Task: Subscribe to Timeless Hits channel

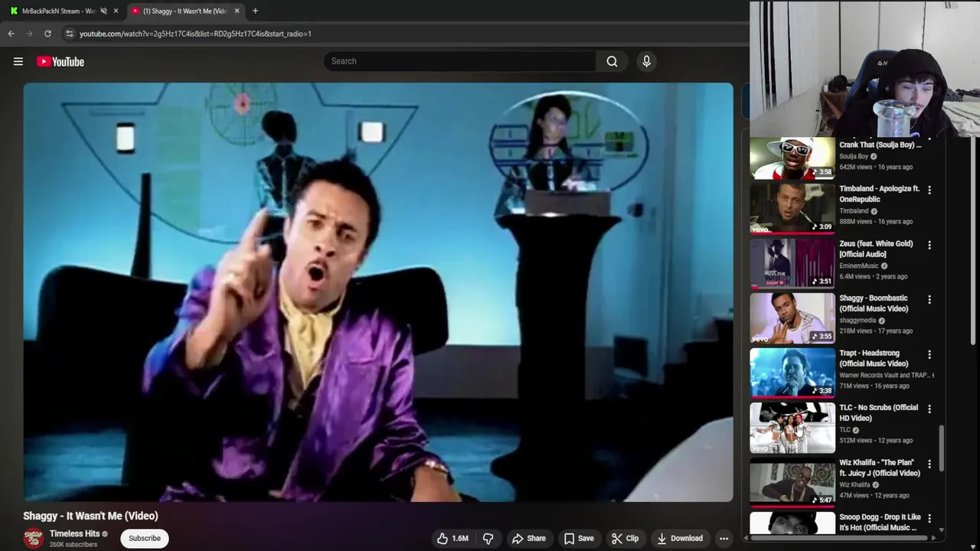Action: point(145,538)
